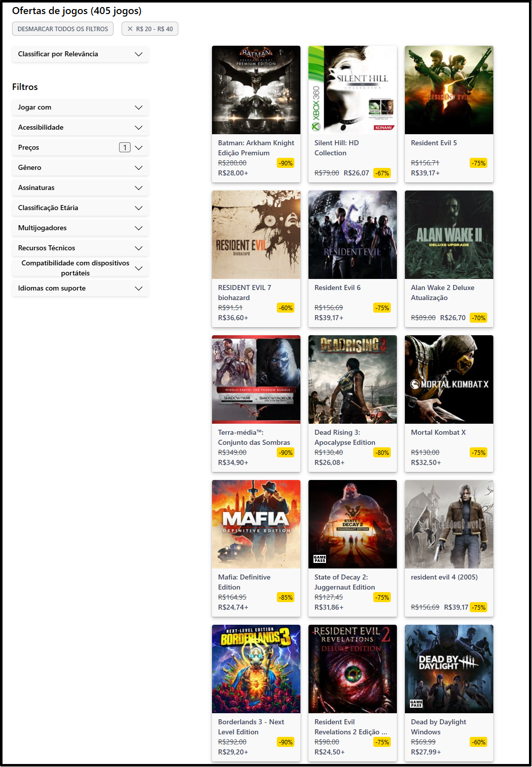Open Silent Hill HD Collection cover art
The image size is (532, 767).
click(353, 90)
